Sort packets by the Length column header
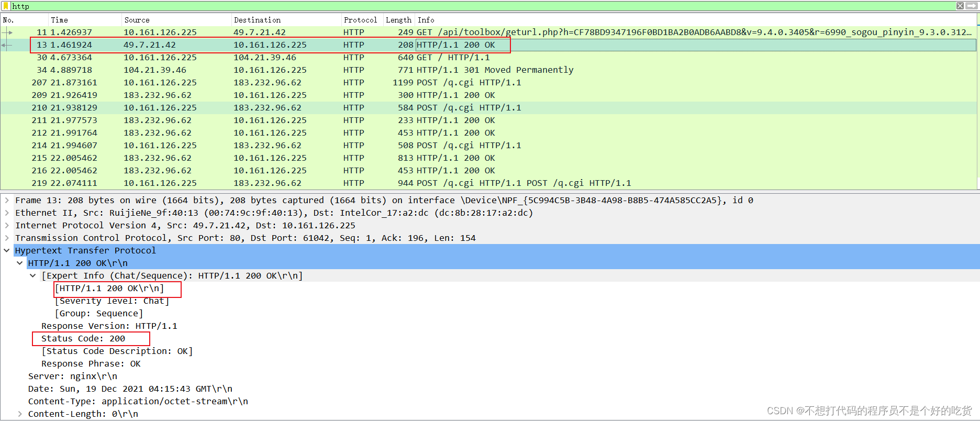980x421 pixels. point(399,20)
